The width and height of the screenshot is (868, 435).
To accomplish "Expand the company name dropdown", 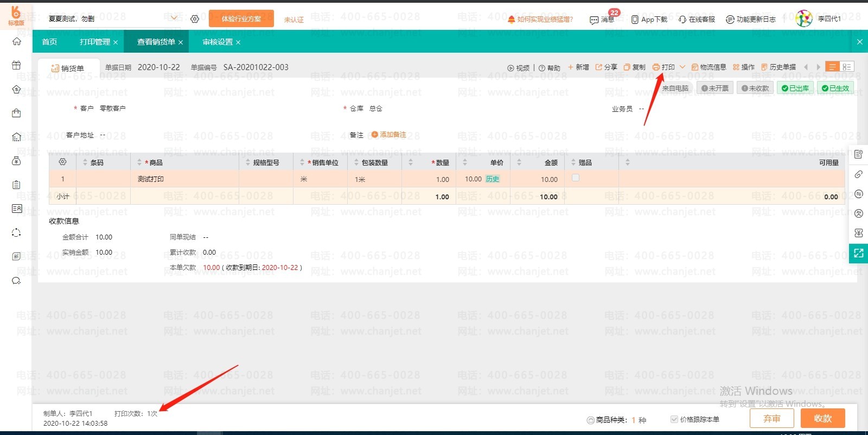I will coord(174,18).
